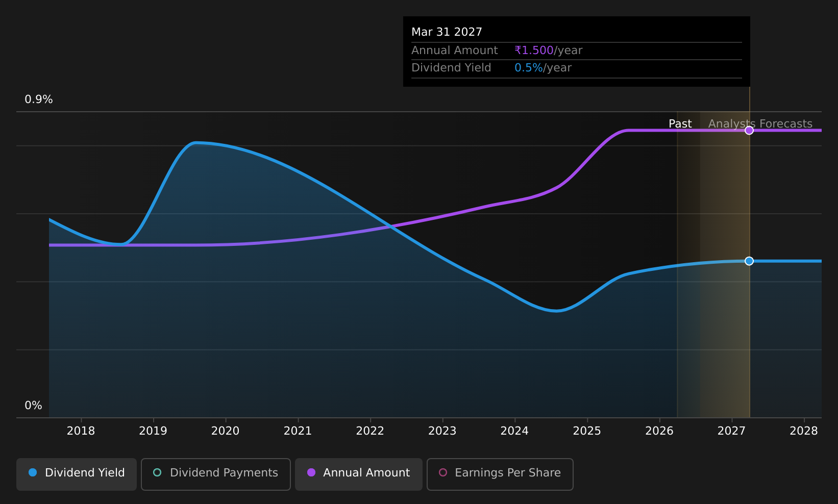Click the purple Annual Amount data point marker

(749, 131)
